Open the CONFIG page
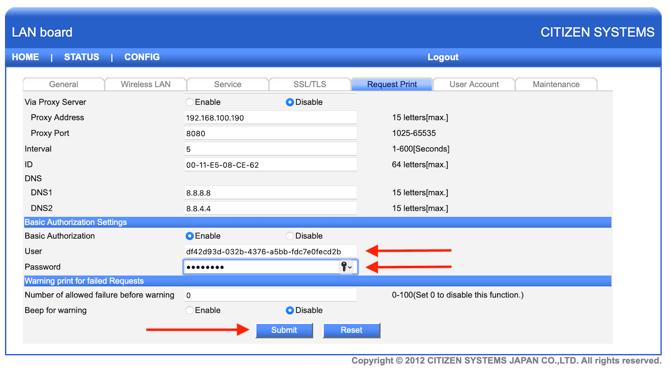The width and height of the screenshot is (670, 370). (142, 57)
